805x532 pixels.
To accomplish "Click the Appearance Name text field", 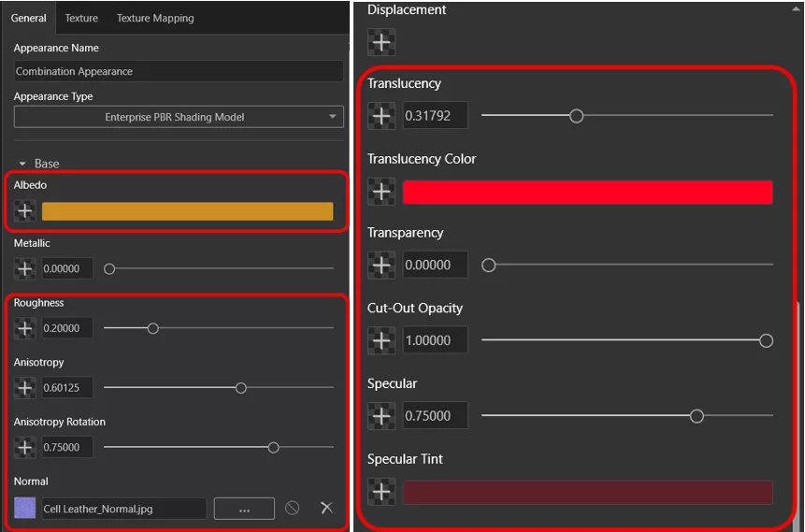I will tap(179, 71).
